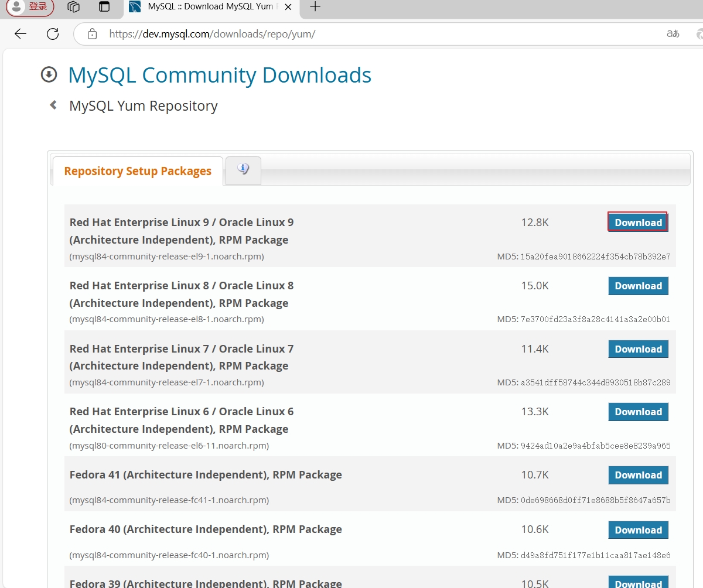703x588 pixels.
Task: Click filename mysql80-community-release-el6-11.noarch.rpm
Action: point(169,446)
